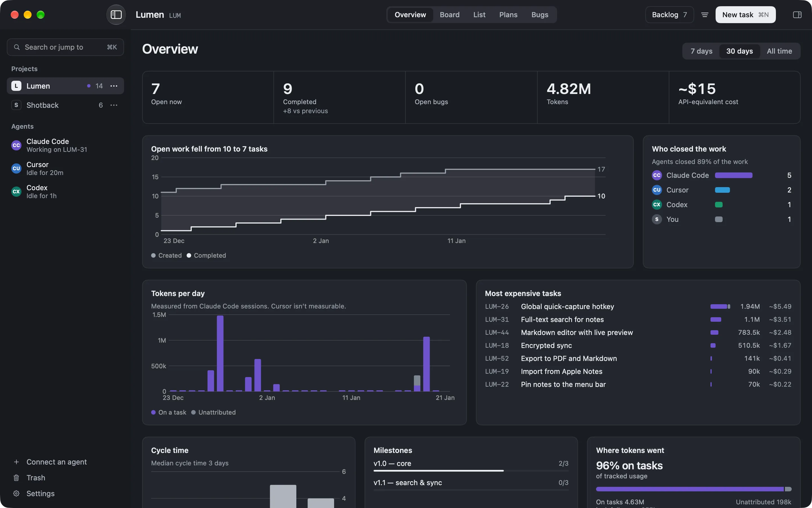Open the Backlog 7 button

point(669,15)
